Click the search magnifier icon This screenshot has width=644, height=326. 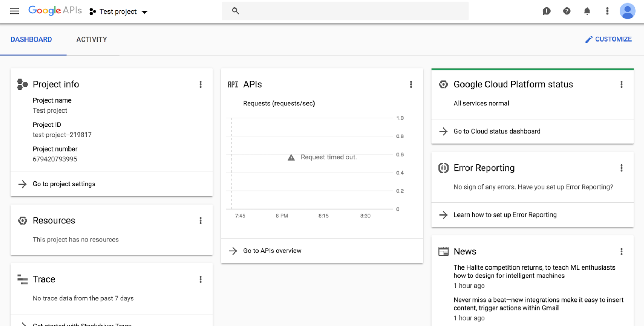[235, 11]
